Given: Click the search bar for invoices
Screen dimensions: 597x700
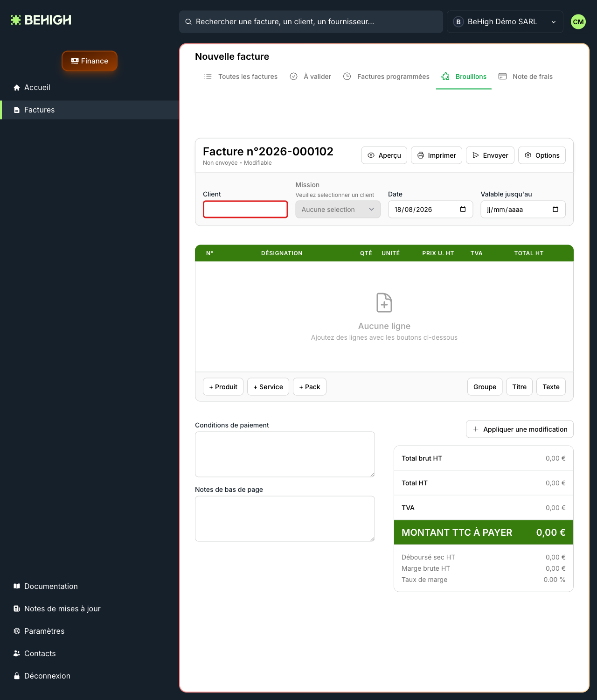Looking at the screenshot, I should click(x=311, y=22).
